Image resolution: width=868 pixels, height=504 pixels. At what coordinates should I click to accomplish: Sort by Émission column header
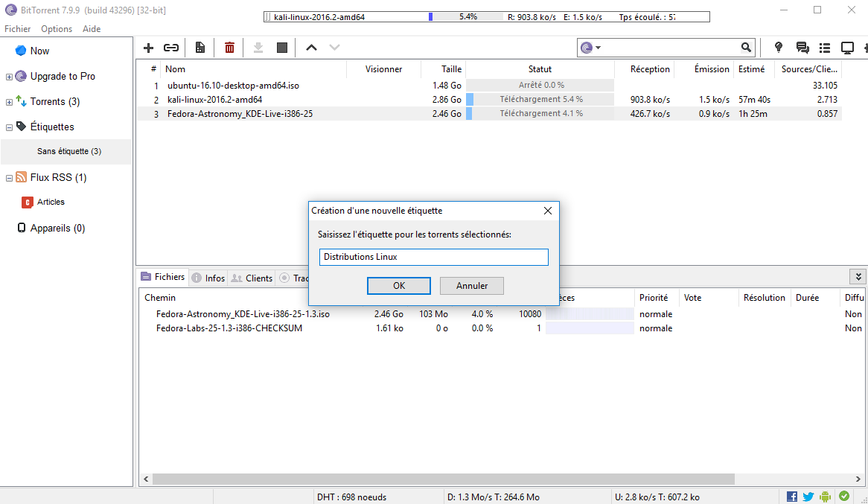tap(704, 69)
